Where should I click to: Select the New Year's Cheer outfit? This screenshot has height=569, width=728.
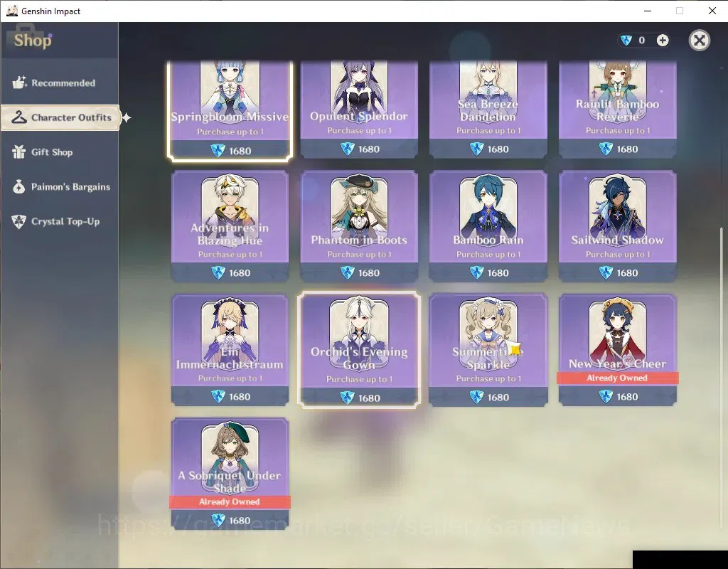tap(618, 350)
